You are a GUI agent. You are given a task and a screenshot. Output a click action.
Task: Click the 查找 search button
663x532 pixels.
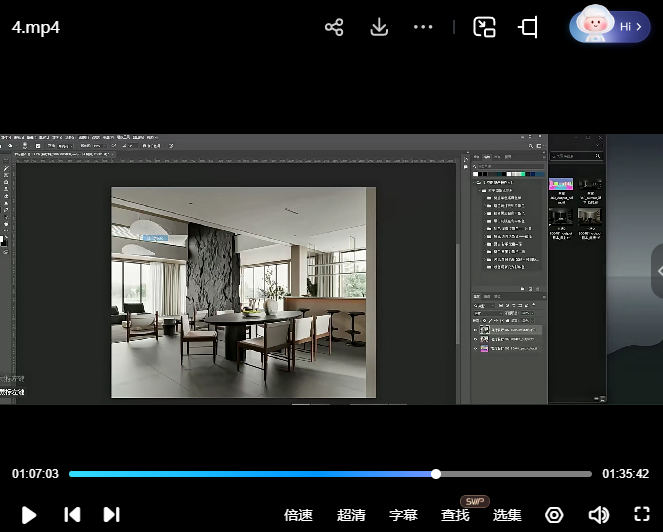click(x=455, y=515)
